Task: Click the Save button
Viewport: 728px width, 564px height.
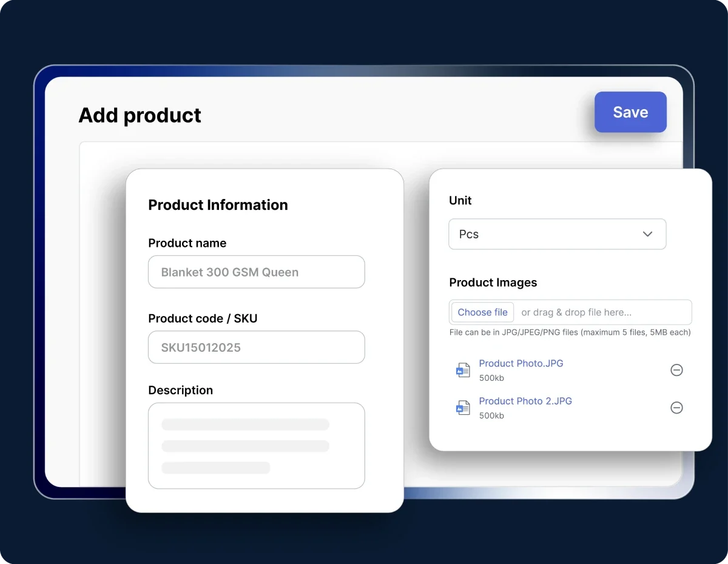Action: click(630, 112)
